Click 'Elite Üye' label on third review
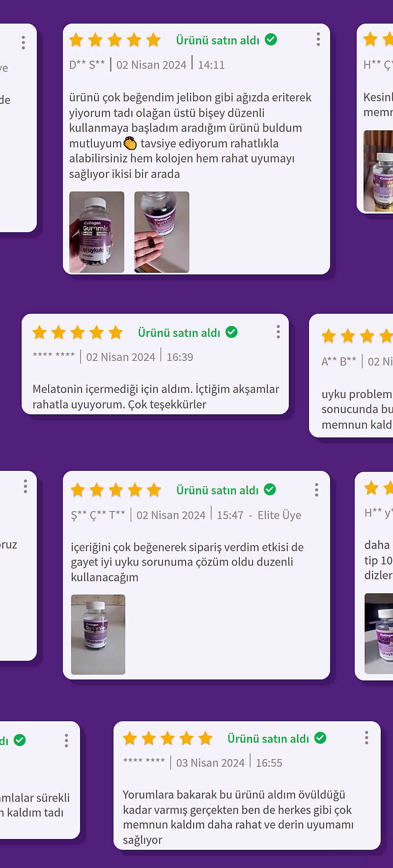393x868 pixels. (280, 515)
